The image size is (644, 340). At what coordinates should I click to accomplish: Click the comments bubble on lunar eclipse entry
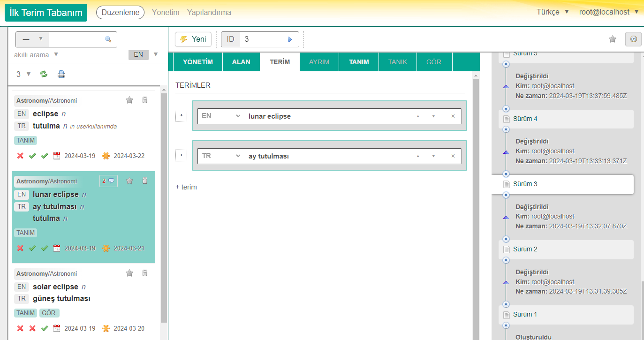coord(108,181)
